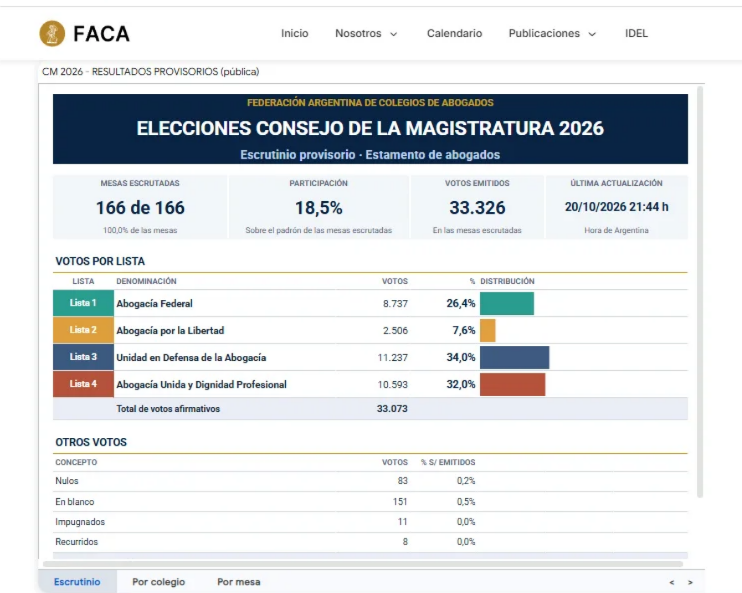Click the '166 de 166' mesas figure
The width and height of the screenshot is (742, 593).
pos(140,208)
